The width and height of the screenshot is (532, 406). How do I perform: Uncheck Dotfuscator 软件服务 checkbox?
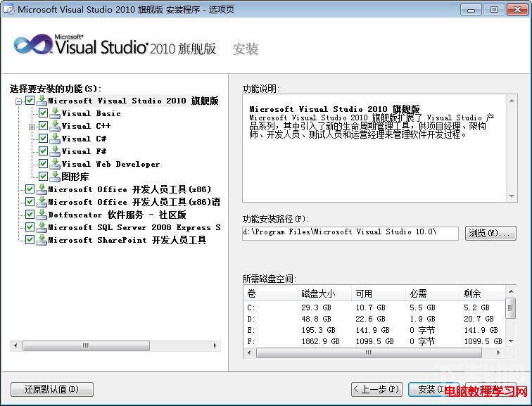tap(30, 215)
